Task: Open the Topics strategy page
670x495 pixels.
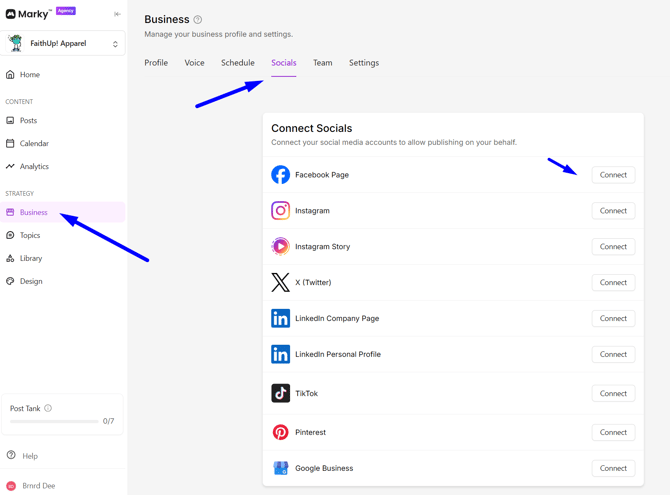Action: [30, 236]
